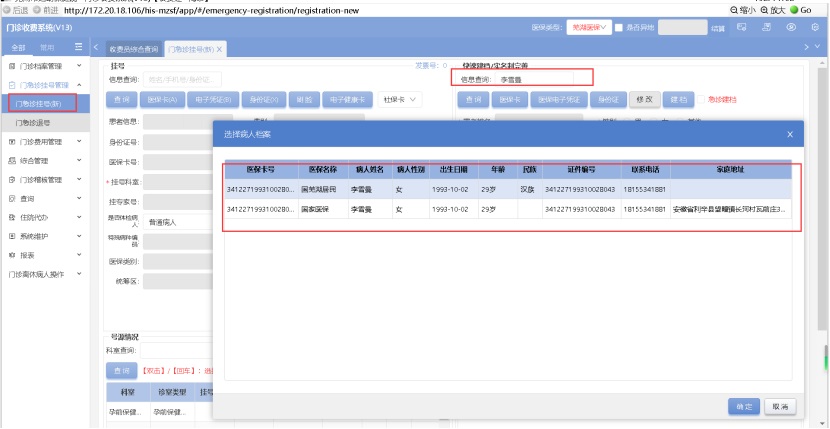The image size is (830, 429).
Task: Click the 缩小 zoom-out magnifier
Action: coord(734,10)
